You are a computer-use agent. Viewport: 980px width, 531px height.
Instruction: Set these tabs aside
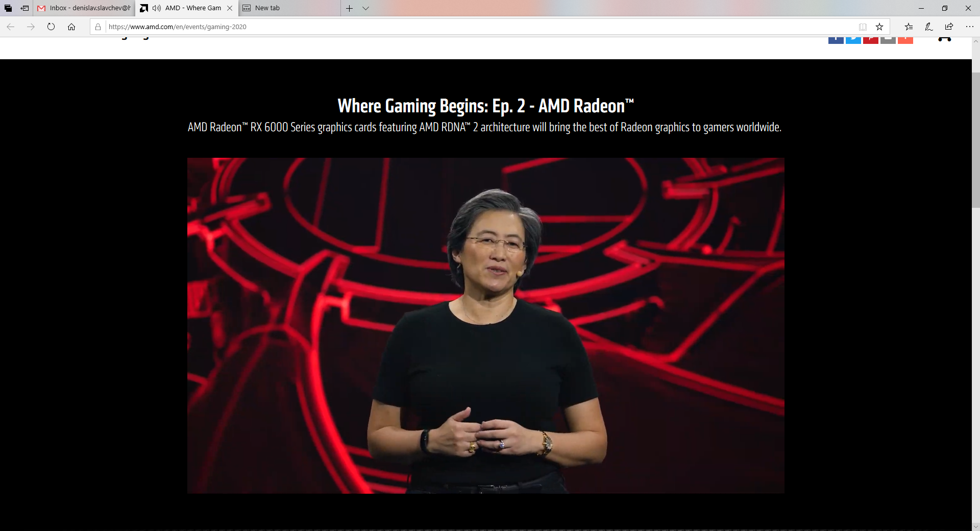pyautogui.click(x=24, y=8)
